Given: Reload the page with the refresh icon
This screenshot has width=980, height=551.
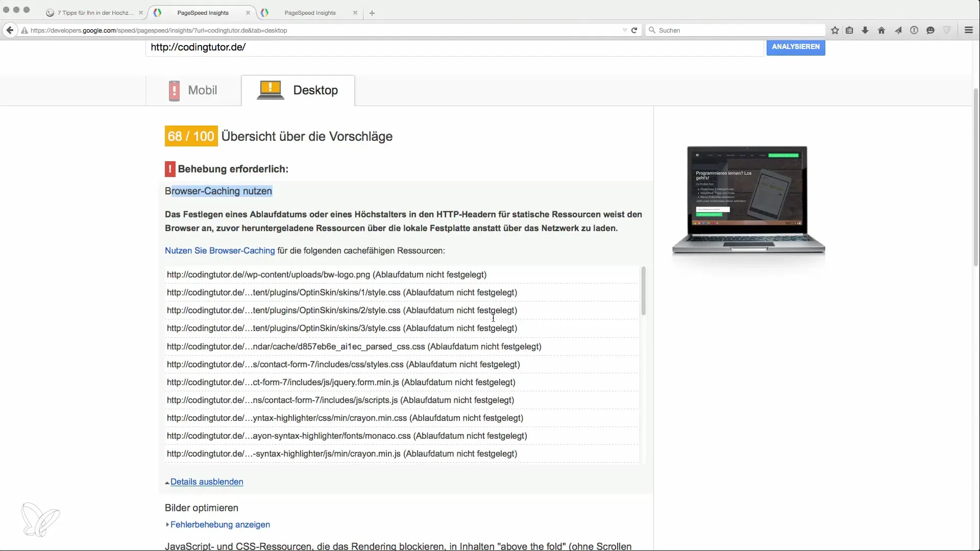Looking at the screenshot, I should point(634,30).
